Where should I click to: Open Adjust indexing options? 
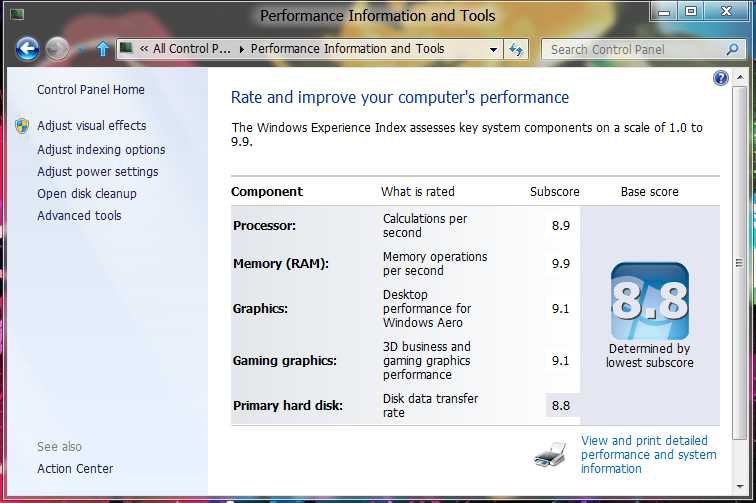pyautogui.click(x=101, y=150)
